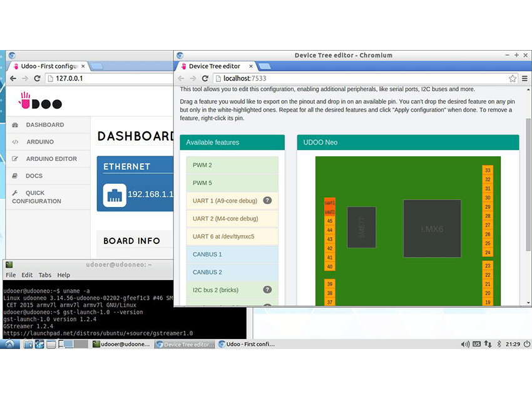
Task: Click the Bluetooth tray icon
Action: tap(499, 344)
